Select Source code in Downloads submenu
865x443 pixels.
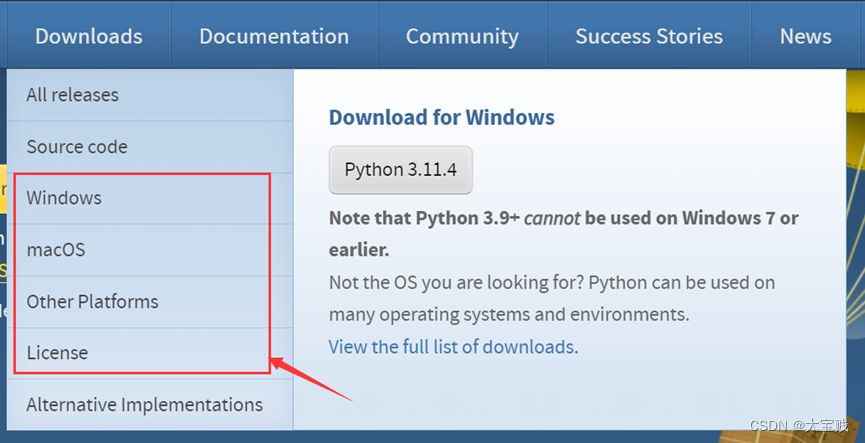point(150,147)
